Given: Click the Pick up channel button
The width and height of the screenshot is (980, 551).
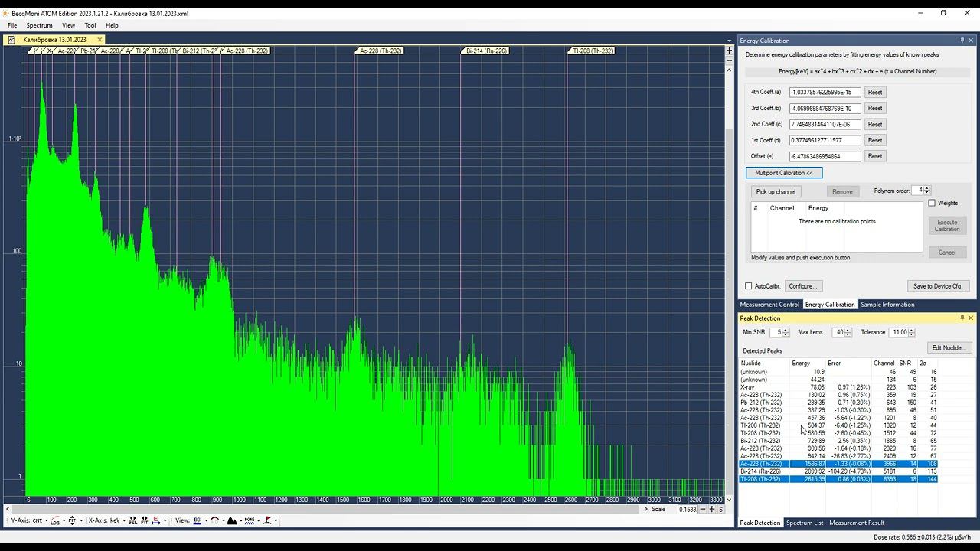Looking at the screenshot, I should point(776,191).
